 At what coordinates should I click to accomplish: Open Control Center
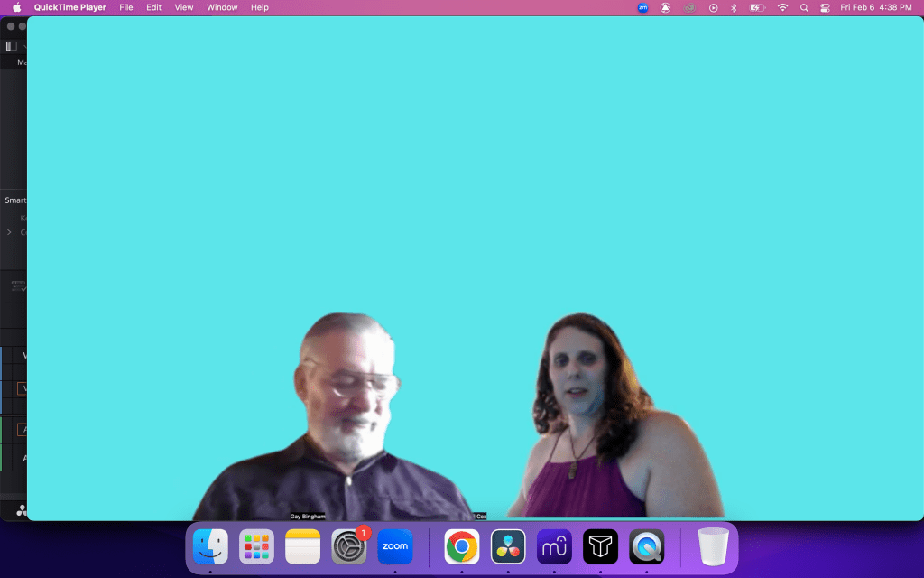[825, 7]
